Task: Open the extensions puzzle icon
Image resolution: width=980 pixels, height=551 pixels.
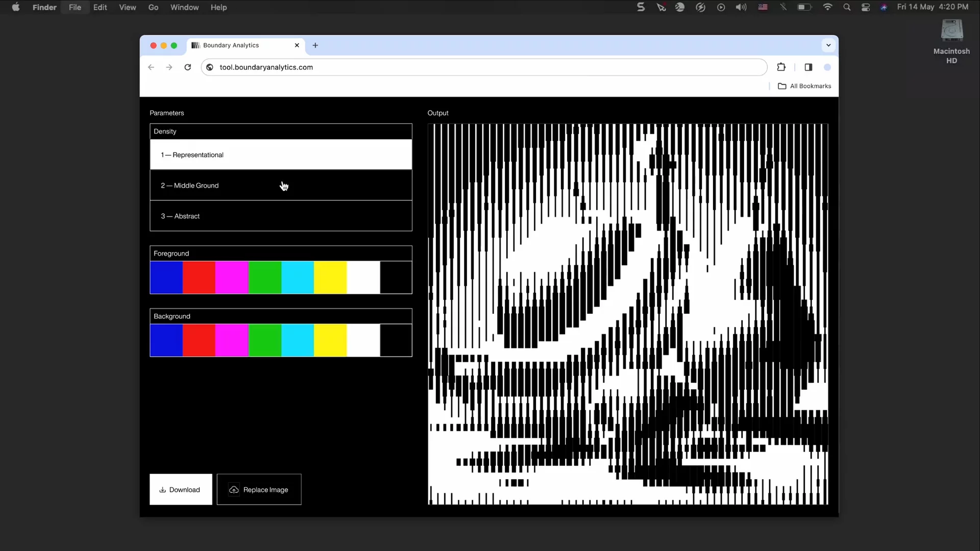Action: point(781,67)
